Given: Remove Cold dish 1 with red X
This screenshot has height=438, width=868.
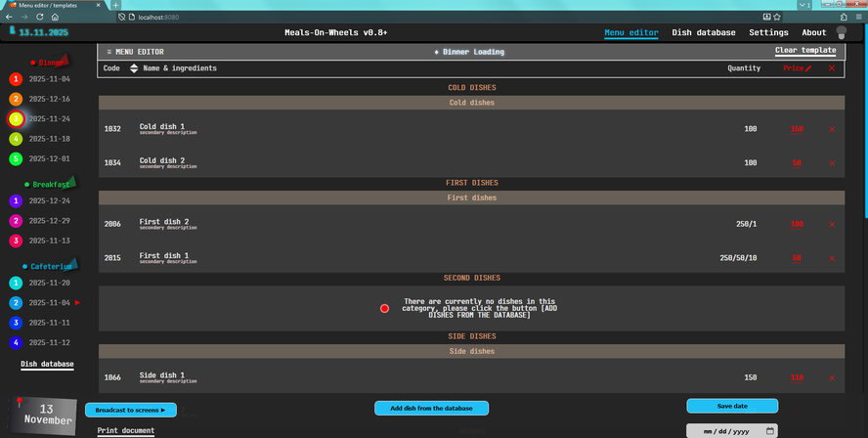Looking at the screenshot, I should 832,129.
